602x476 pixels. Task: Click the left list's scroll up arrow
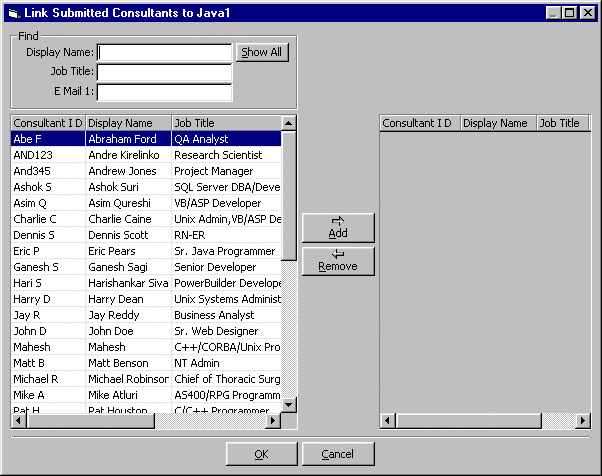288,123
